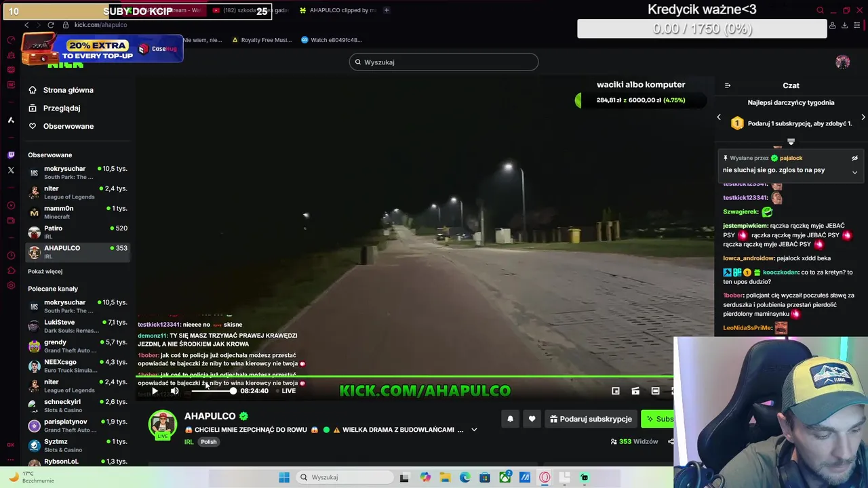
Task: Open Copilot from the taskbar
Action: point(425,477)
